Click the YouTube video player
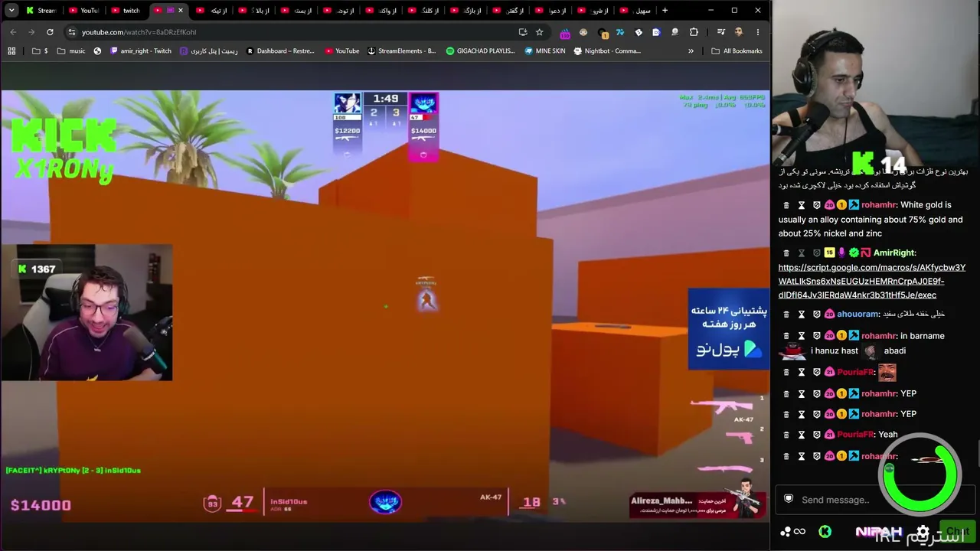Screen dimensions: 980x551 pos(385,306)
